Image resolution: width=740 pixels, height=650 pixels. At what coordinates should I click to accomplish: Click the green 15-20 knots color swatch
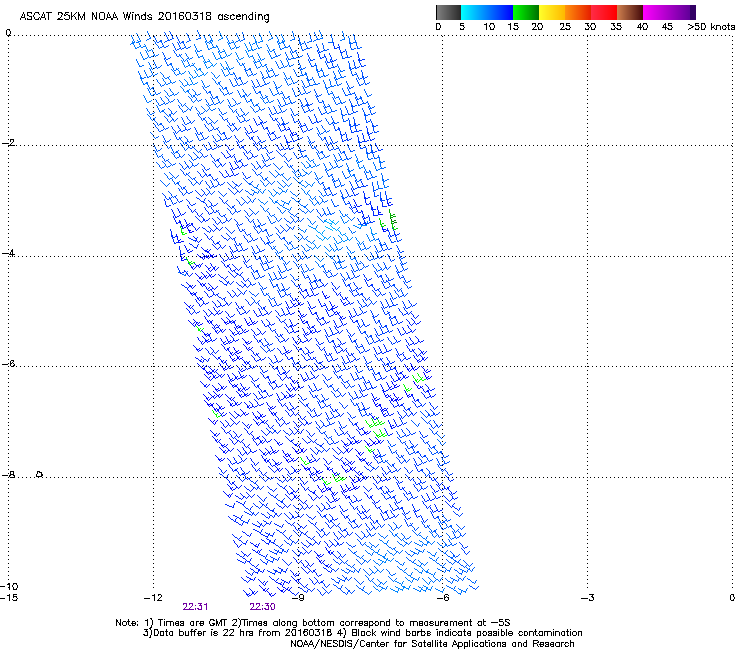[526, 12]
